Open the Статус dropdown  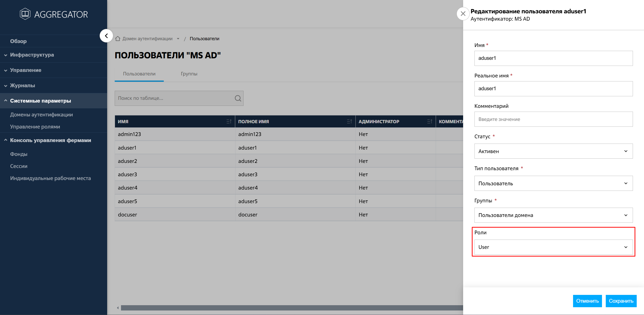(553, 151)
